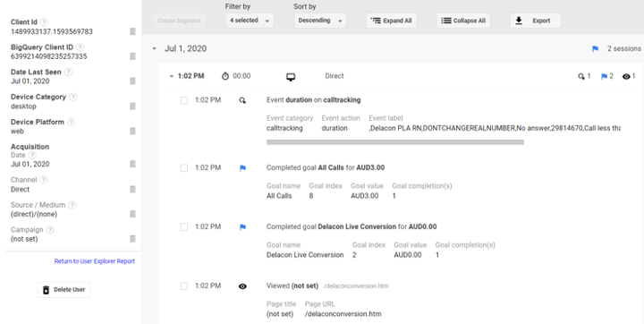The height and width of the screenshot is (324, 644).
Task: Open help icon next to Source / Medium
Action: point(72,205)
